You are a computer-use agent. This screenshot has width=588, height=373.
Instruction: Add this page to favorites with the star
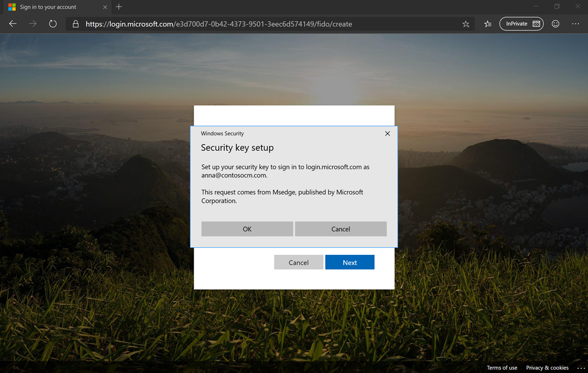tap(466, 24)
